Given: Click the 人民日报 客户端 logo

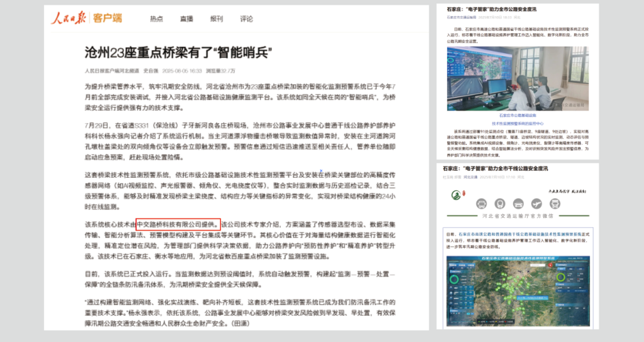Looking at the screenshot, I should tap(86, 18).
